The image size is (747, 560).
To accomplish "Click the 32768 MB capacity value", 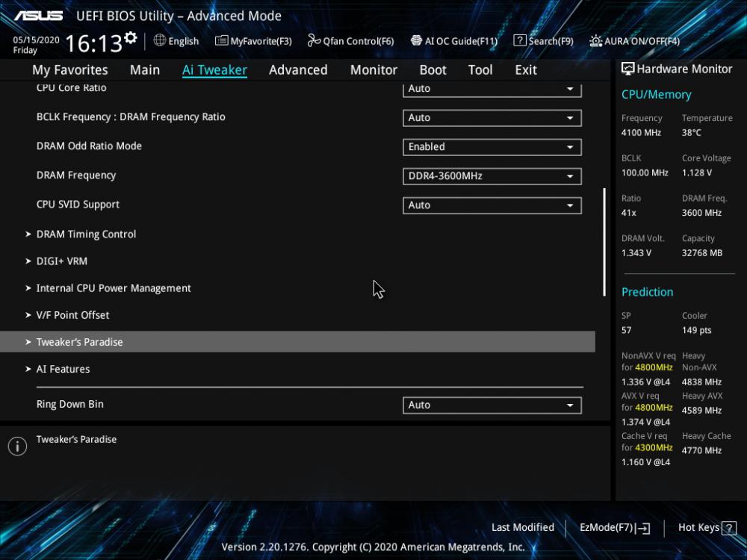I will pos(702,253).
